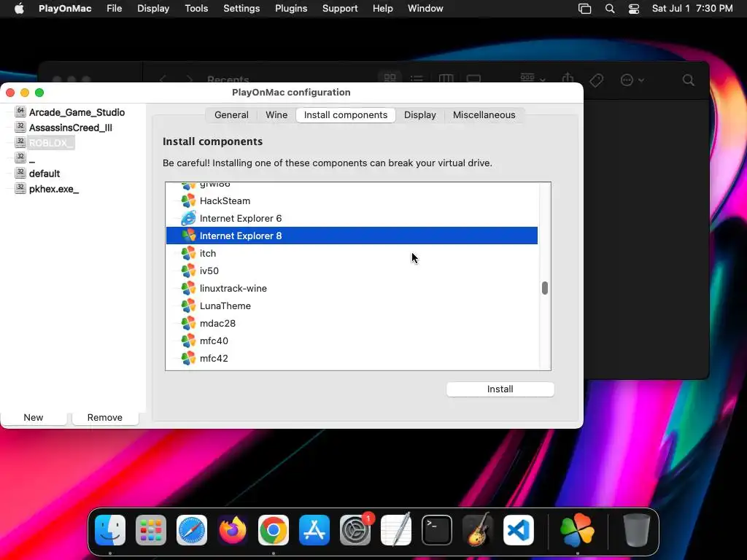The height and width of the screenshot is (560, 747).
Task: Click the Remove virtual drive button
Action: click(x=105, y=417)
